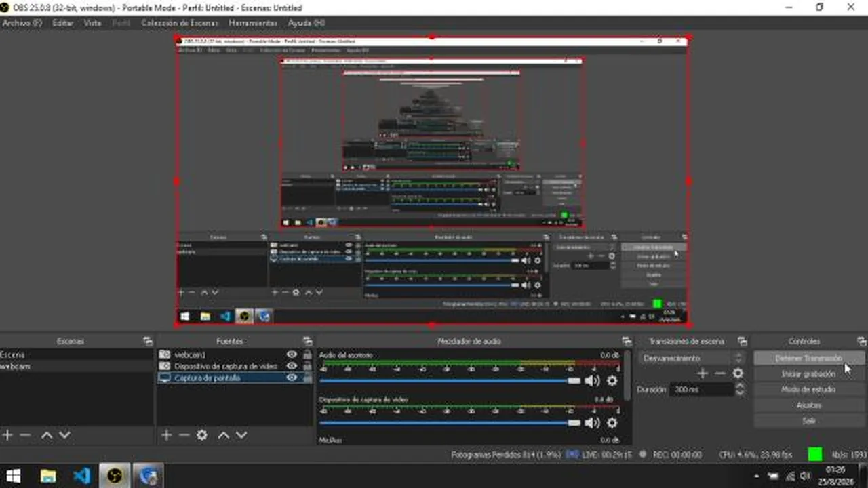Open gear for Dispositivo de captura de video audio
This screenshot has height=488, width=868.
612,423
